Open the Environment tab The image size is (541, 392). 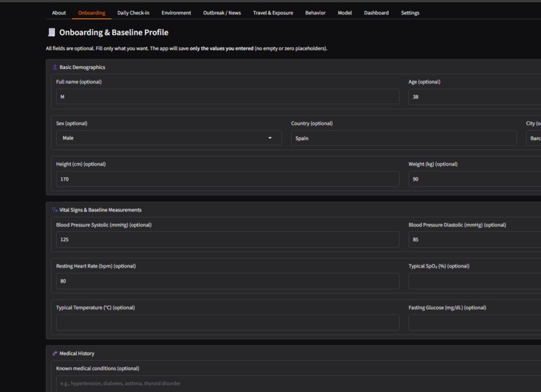(176, 13)
